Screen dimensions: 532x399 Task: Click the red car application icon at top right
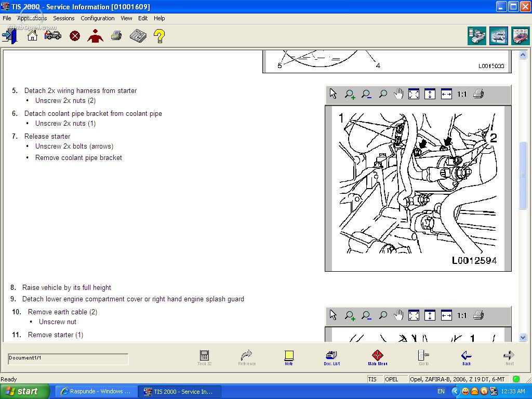(x=521, y=36)
